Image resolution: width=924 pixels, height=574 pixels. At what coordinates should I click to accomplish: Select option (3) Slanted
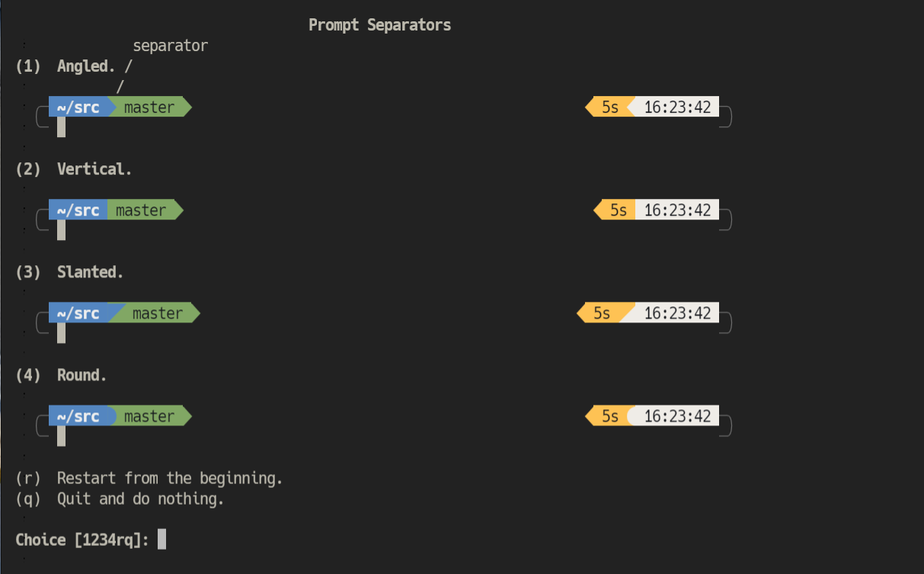(x=69, y=272)
